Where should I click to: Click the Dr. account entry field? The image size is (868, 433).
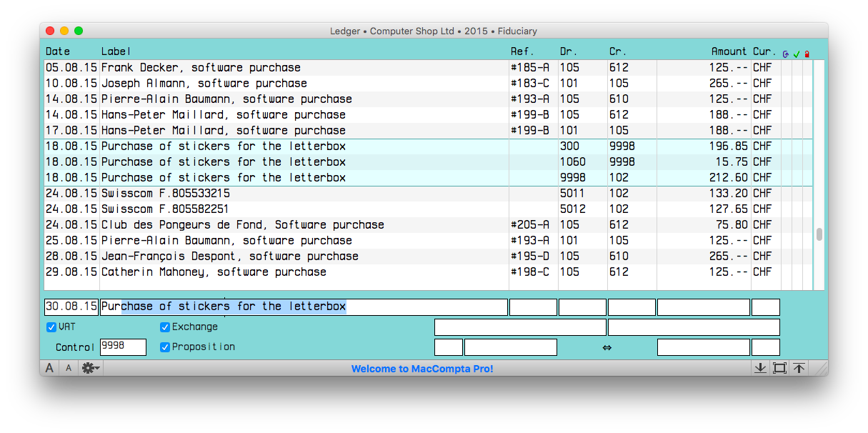pos(582,307)
